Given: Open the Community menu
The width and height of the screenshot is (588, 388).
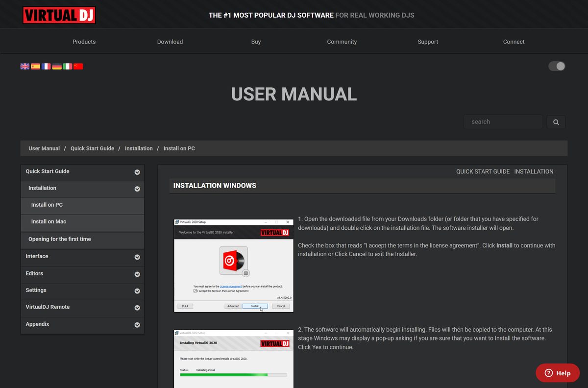Looking at the screenshot, I should [x=342, y=42].
